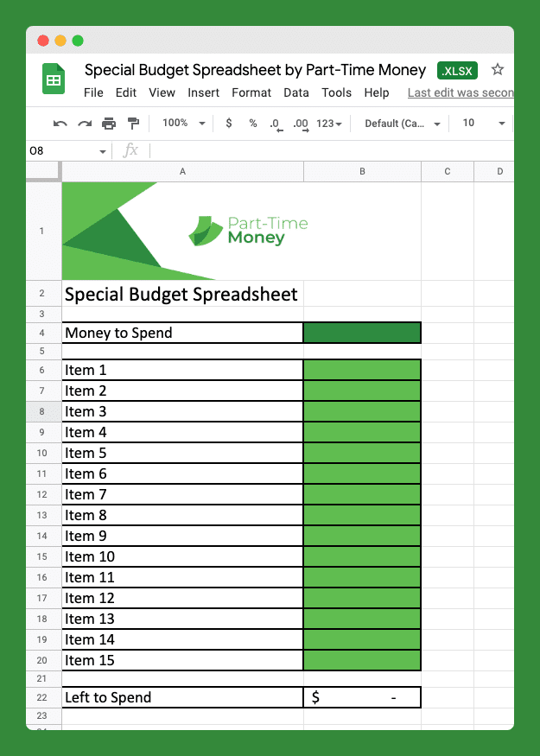Select the 'Item 12' cell
This screenshot has height=756, width=540.
[x=182, y=598]
